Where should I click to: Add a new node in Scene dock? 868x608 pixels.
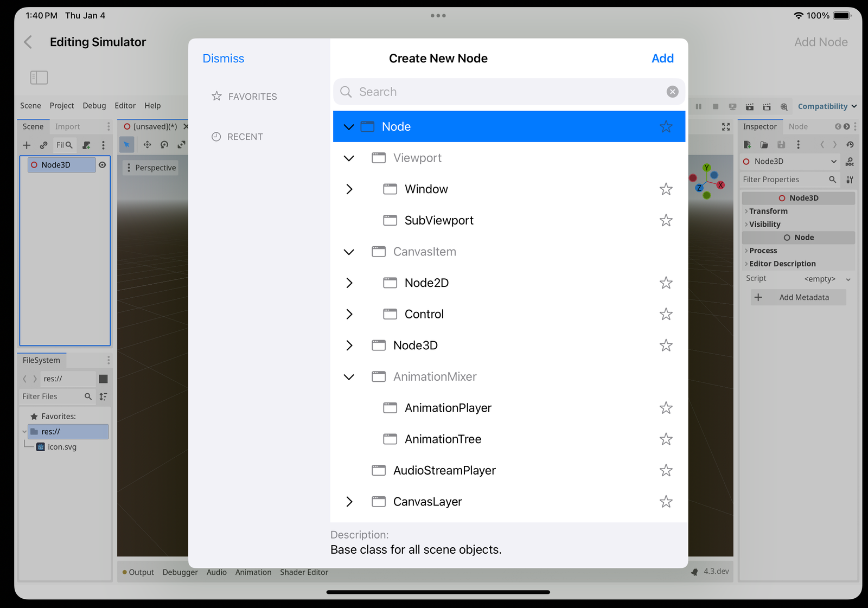coord(27,145)
